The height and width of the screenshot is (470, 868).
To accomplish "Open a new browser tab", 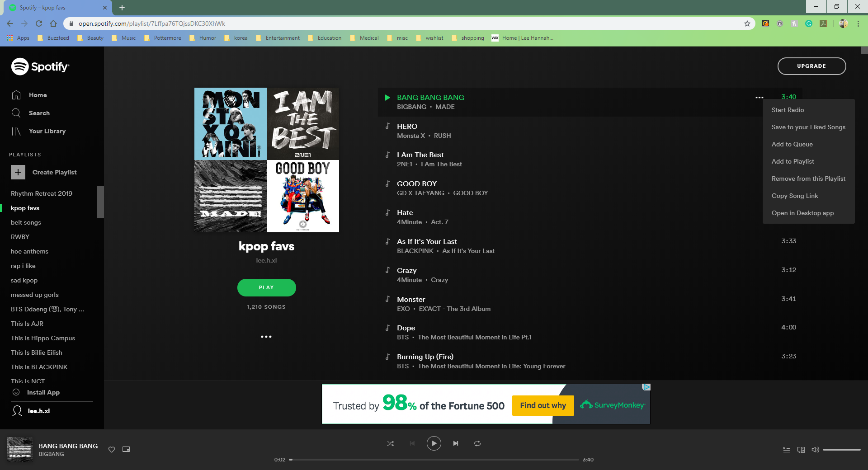I will (x=122, y=8).
